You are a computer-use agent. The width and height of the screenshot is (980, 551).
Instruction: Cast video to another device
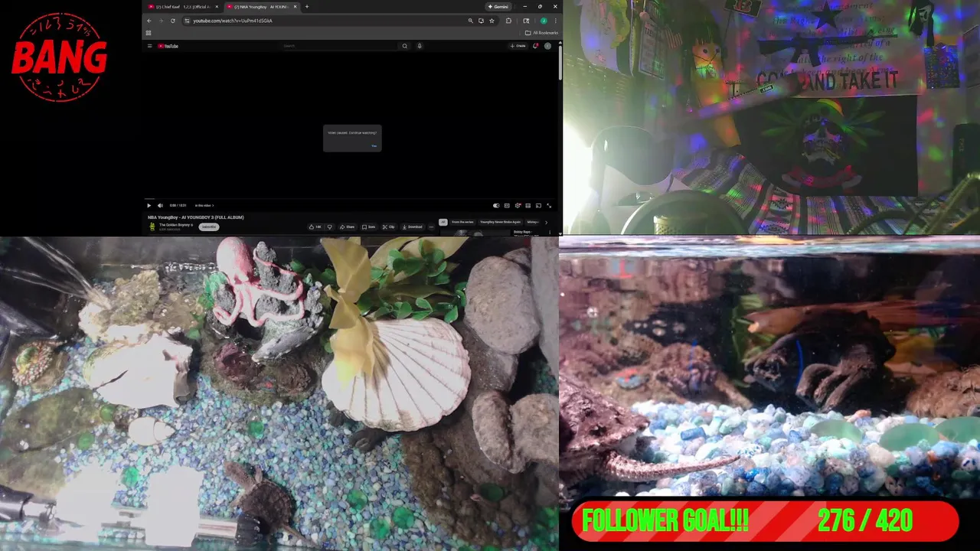[538, 205]
